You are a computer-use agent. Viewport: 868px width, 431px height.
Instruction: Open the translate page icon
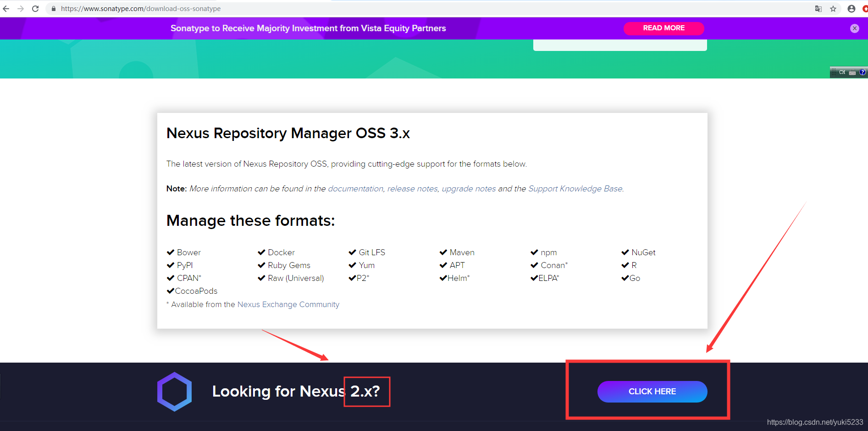coord(818,9)
